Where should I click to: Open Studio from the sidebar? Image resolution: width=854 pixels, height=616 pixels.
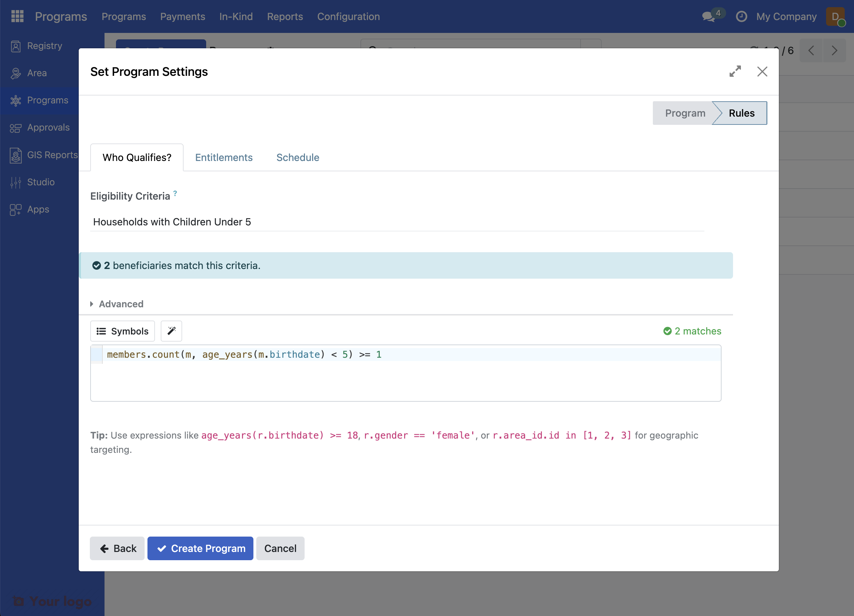40,182
